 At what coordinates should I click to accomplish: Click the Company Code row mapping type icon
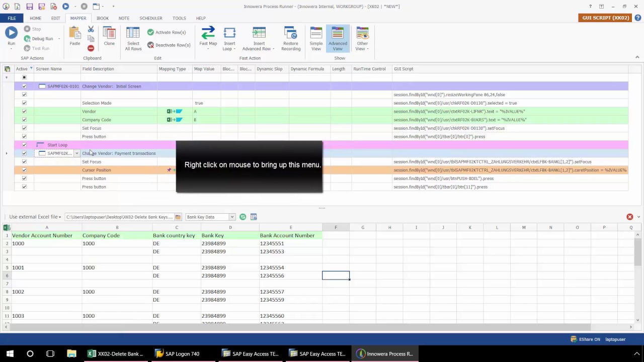pyautogui.click(x=175, y=120)
